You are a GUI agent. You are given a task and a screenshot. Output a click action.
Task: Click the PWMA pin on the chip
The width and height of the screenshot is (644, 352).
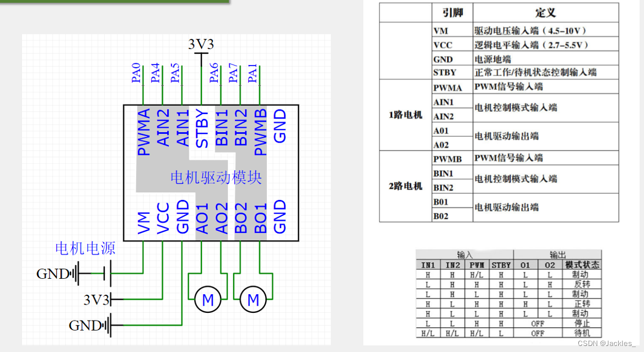(x=143, y=132)
